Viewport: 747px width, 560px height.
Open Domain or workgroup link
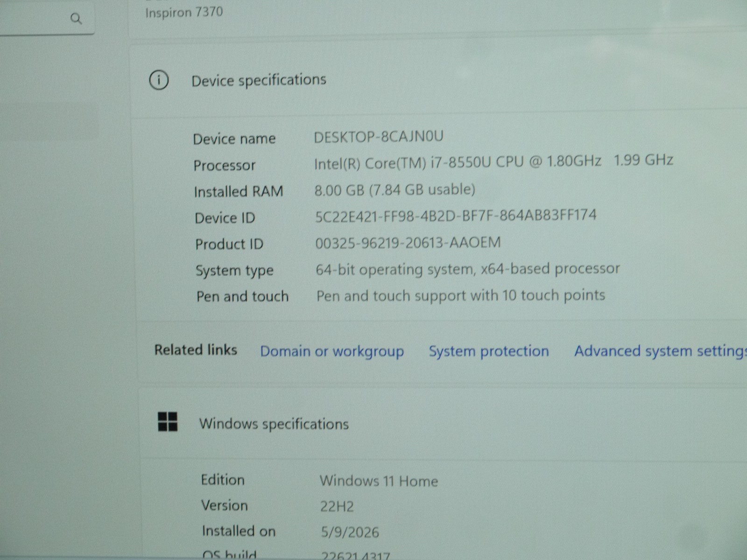click(332, 351)
